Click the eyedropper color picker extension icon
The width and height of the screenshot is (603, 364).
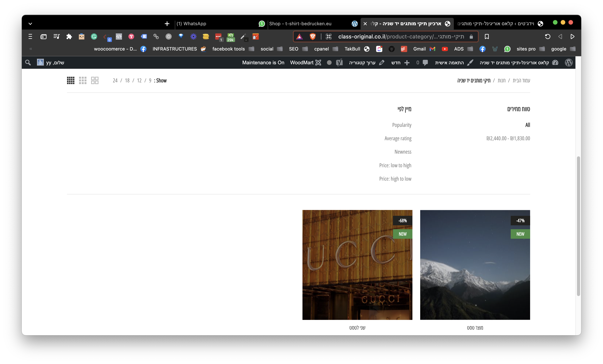[243, 37]
